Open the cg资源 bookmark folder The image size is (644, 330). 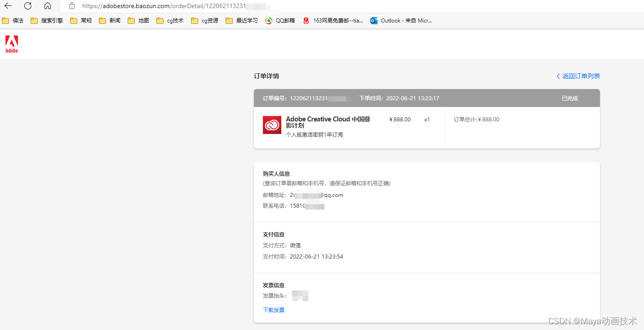(204, 21)
